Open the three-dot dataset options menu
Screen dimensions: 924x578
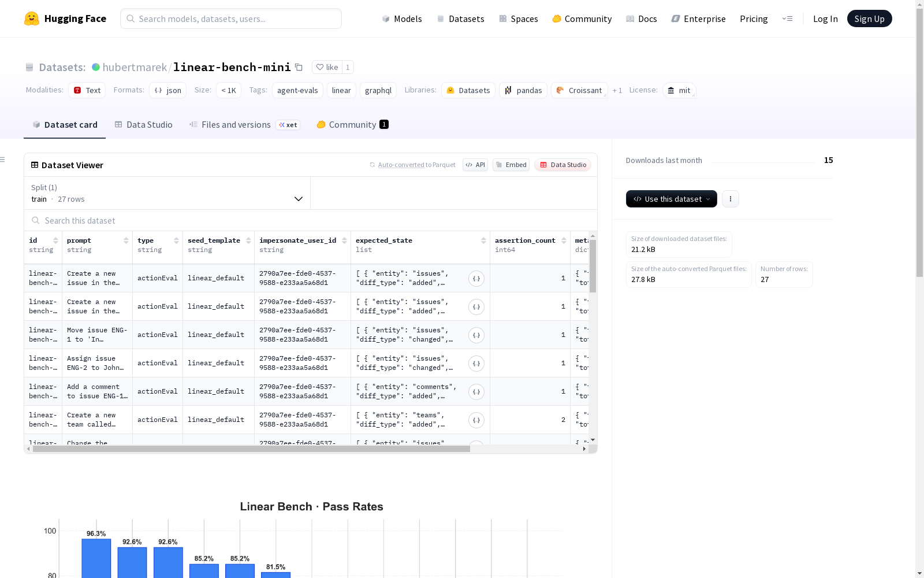click(731, 199)
